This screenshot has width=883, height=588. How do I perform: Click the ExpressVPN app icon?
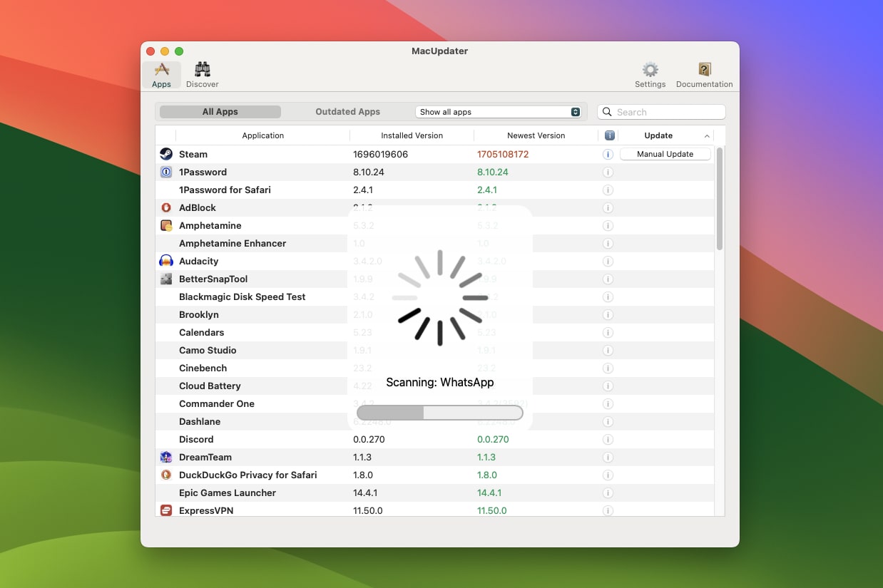(166, 510)
